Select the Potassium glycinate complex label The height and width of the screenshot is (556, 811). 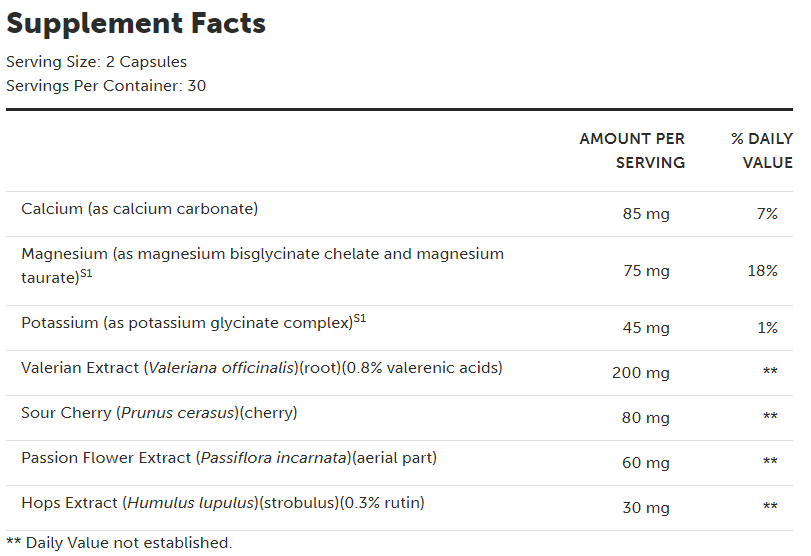[187, 323]
